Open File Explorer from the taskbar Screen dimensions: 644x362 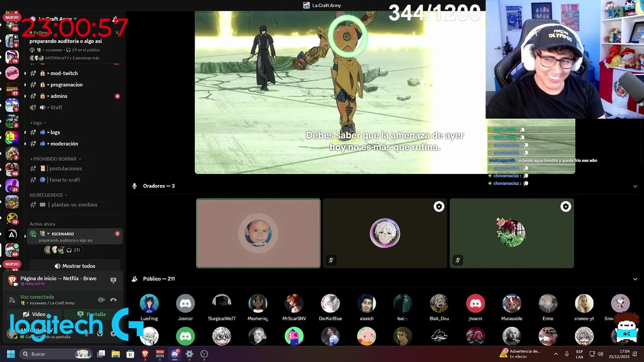[x=115, y=354]
